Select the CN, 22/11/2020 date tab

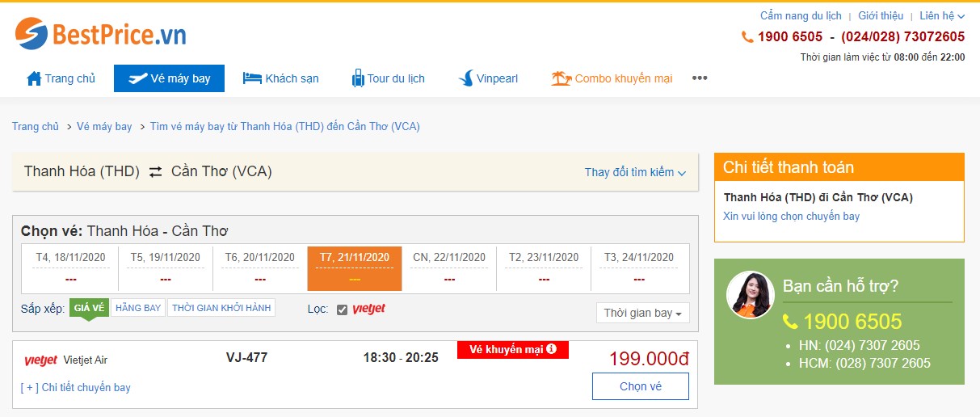pos(449,267)
